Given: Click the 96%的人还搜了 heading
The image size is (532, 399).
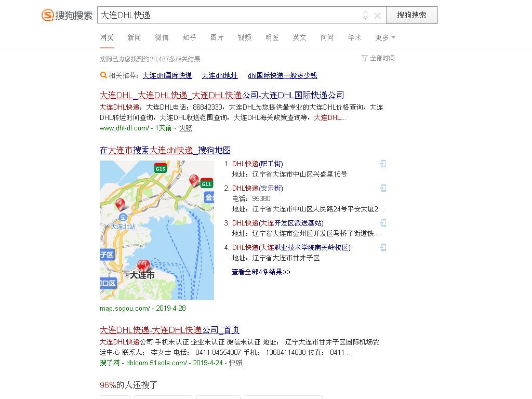Looking at the screenshot, I should (x=129, y=385).
